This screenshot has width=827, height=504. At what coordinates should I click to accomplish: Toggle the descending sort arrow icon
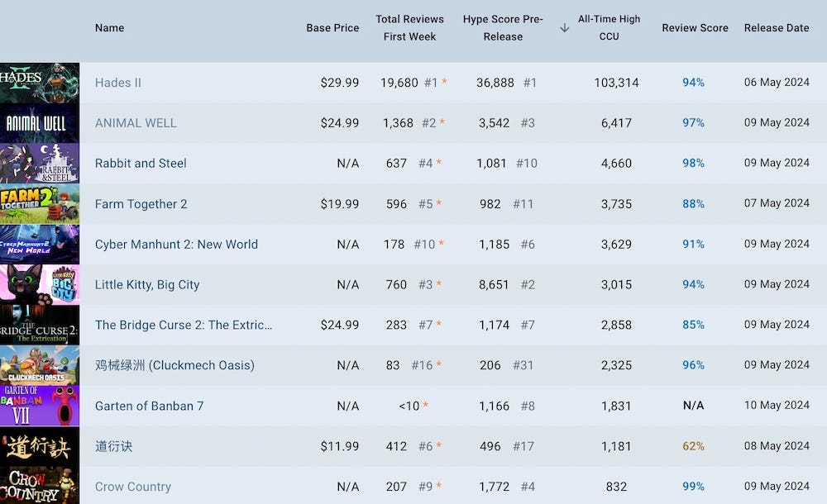[564, 28]
